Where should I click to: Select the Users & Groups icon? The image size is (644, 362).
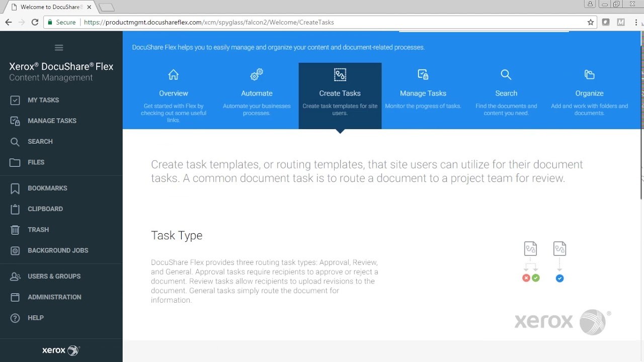click(15, 276)
